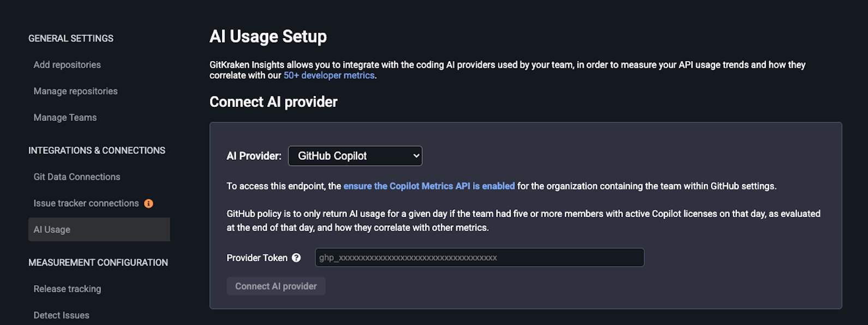Navigate to Git Data Connections

click(76, 176)
